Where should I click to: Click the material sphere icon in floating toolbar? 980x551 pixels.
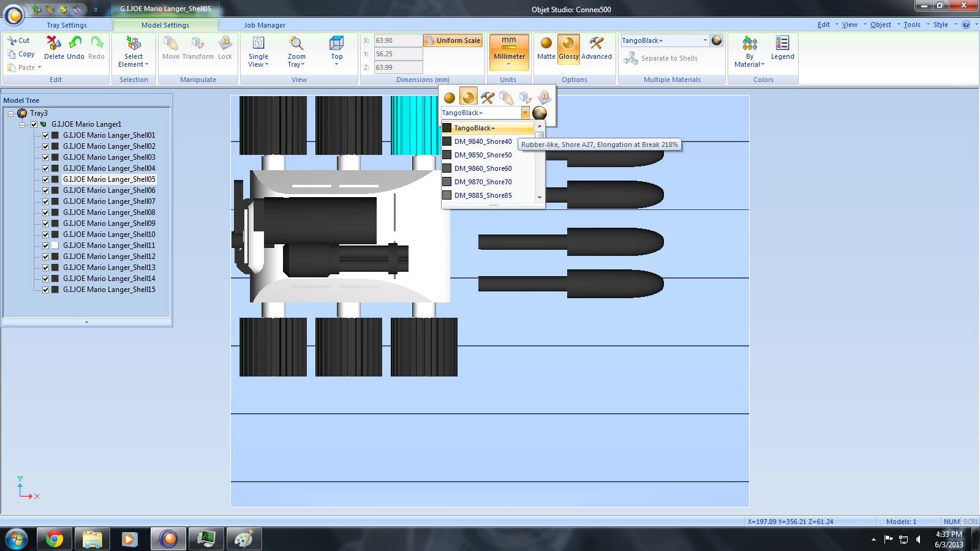point(540,113)
